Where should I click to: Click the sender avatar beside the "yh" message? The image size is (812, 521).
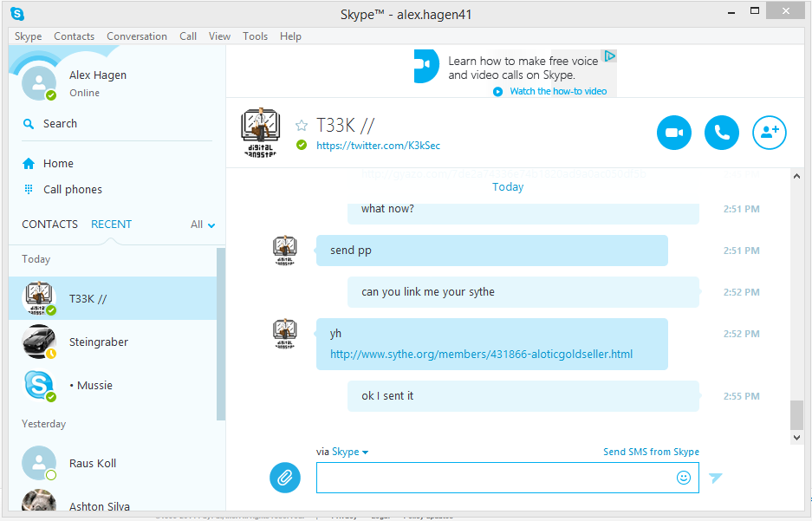coord(285,334)
